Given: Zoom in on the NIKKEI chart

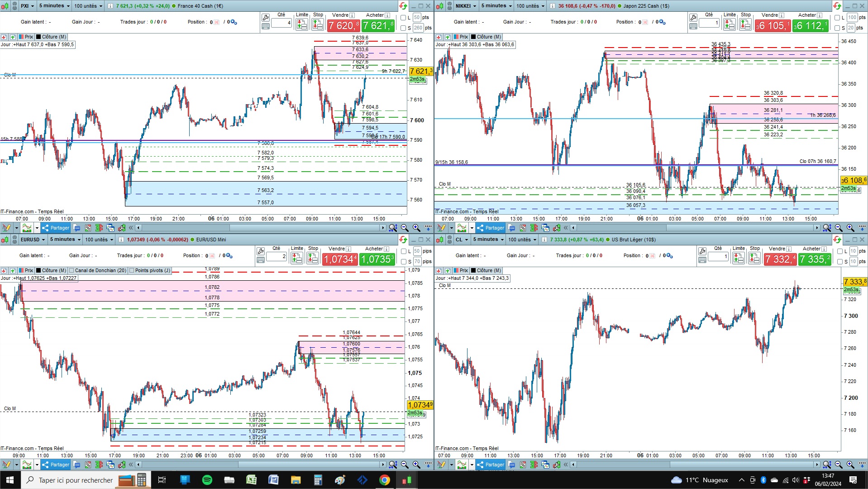Looking at the screenshot, I should (850, 228).
